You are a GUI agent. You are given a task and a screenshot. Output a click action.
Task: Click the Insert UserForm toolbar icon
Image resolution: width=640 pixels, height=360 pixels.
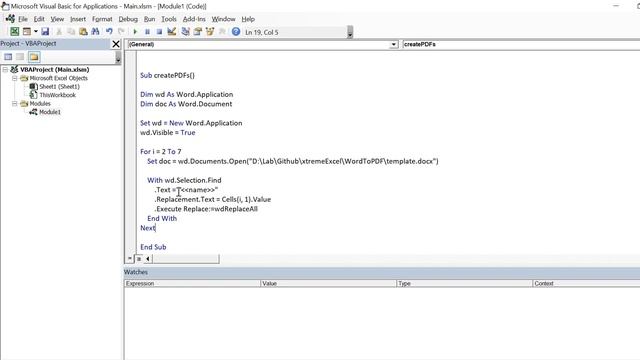27,31
